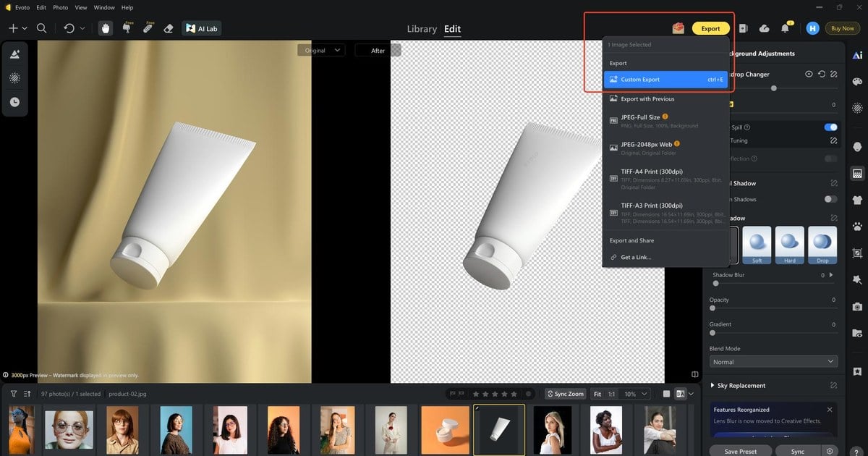Open the mask circle icon in left sidebar
This screenshot has width=868, height=456.
pos(14,77)
